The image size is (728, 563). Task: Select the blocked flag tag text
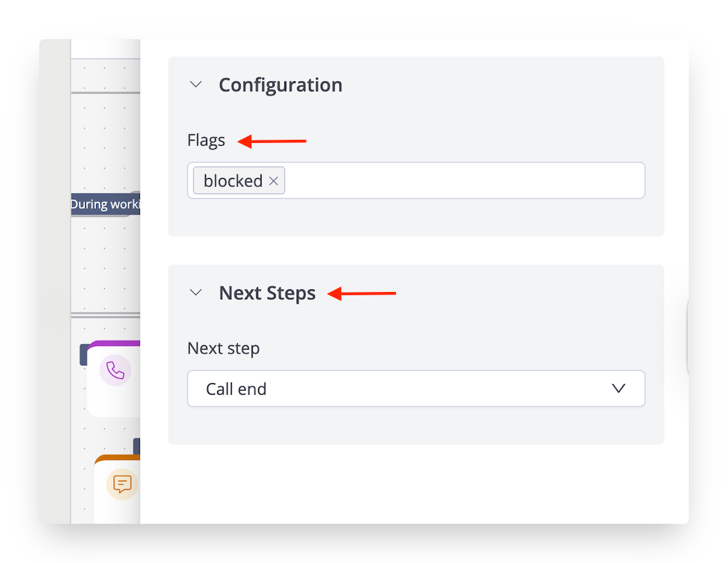pyautogui.click(x=233, y=181)
